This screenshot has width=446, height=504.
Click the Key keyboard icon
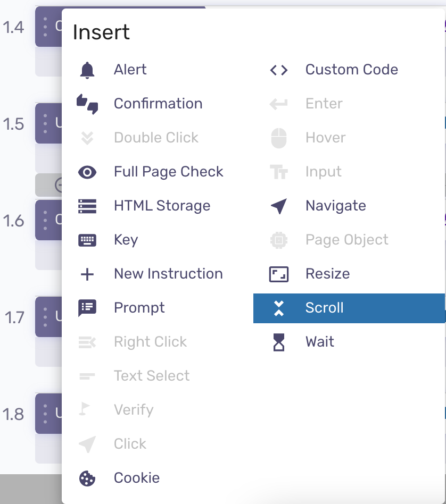(87, 240)
